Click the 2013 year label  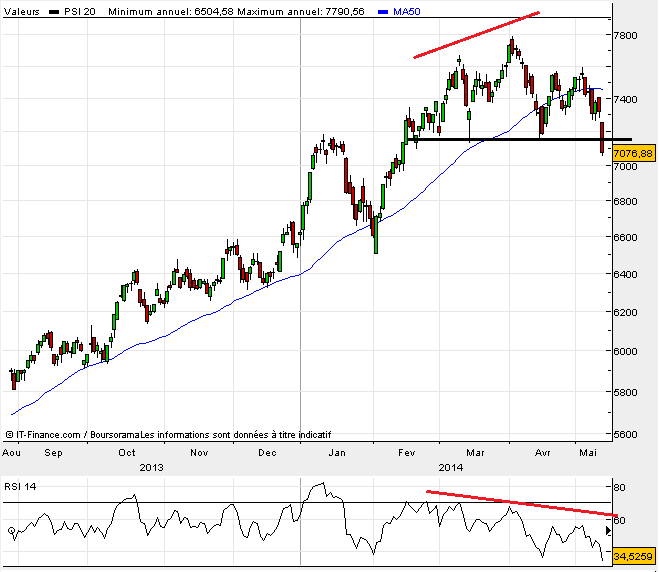click(x=151, y=467)
